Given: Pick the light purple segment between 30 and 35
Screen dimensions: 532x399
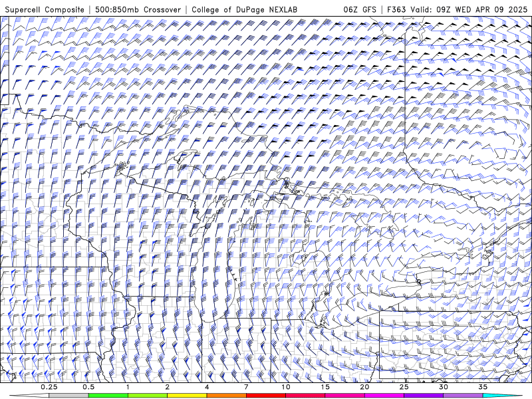Looking at the screenshot, I should (463, 396).
